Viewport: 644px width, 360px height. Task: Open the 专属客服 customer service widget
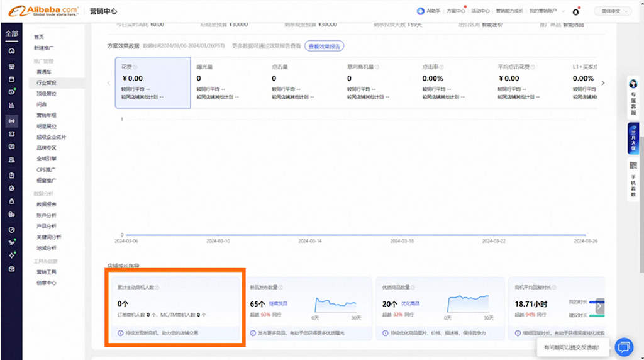[x=633, y=98]
